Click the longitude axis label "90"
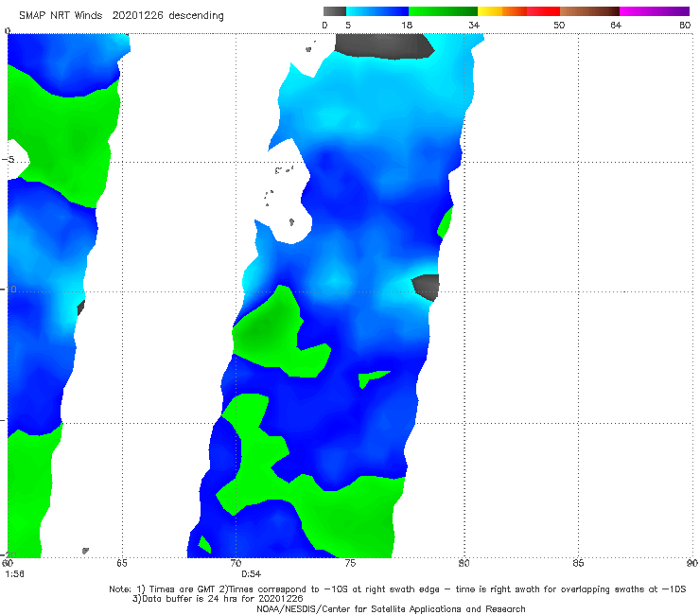Screen dimensions: 700x615 (692, 563)
